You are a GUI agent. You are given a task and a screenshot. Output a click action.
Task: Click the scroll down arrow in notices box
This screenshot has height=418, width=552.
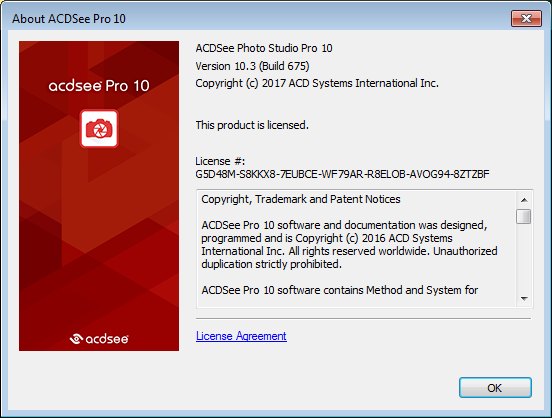[x=524, y=299]
